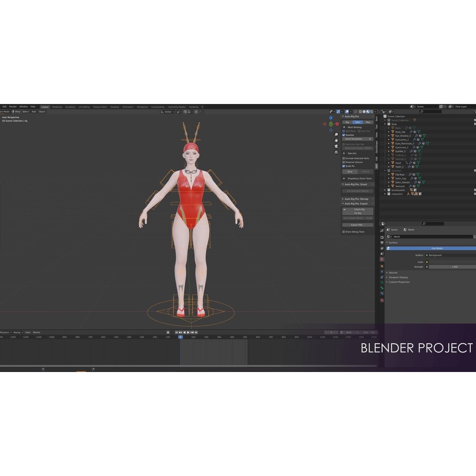Expand the accessuaries collection in outliner
The height and width of the screenshot is (476, 476).
[385, 190]
